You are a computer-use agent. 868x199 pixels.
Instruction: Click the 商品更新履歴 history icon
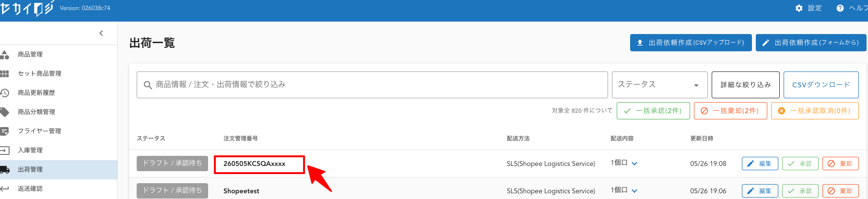pyautogui.click(x=5, y=93)
